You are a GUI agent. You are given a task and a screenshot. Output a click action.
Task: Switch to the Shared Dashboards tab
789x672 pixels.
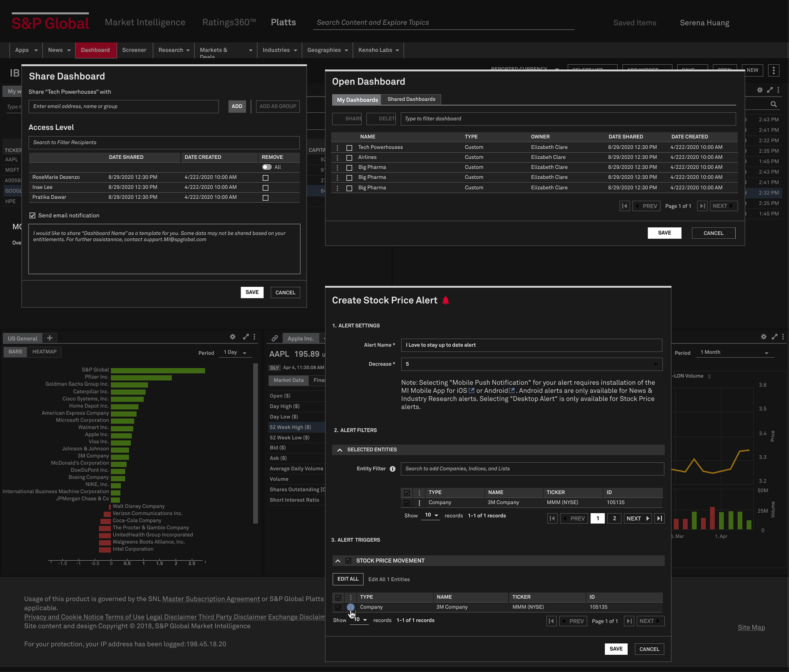click(412, 99)
